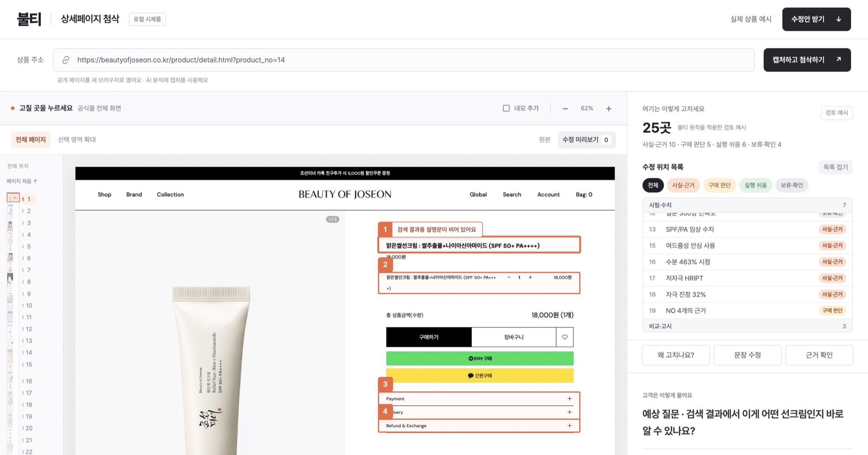
Task: Select list row 19 NO 4개의 근거
Action: coord(747,311)
